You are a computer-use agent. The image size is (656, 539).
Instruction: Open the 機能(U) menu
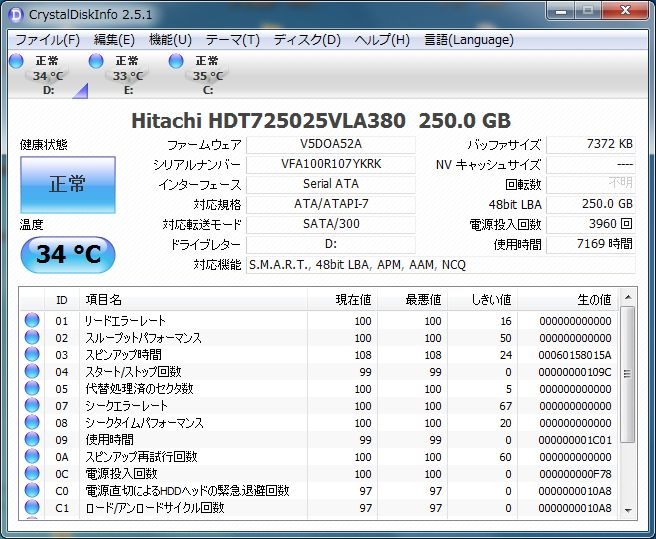point(169,40)
